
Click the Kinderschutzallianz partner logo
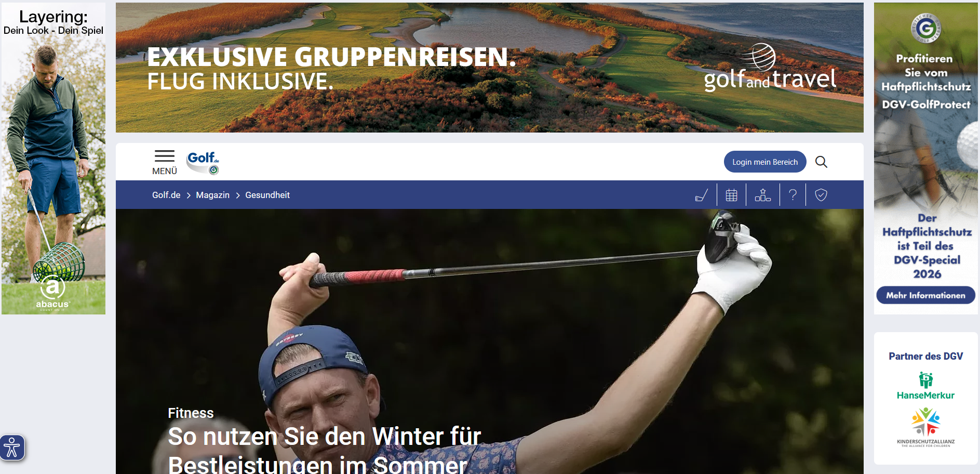pyautogui.click(x=925, y=427)
